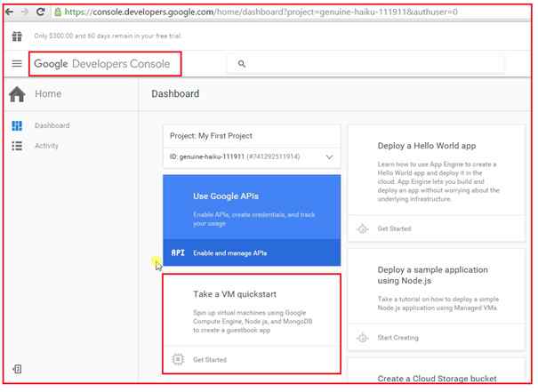Click the Home house icon
Viewport: 538px width, 392px height.
coord(17,94)
